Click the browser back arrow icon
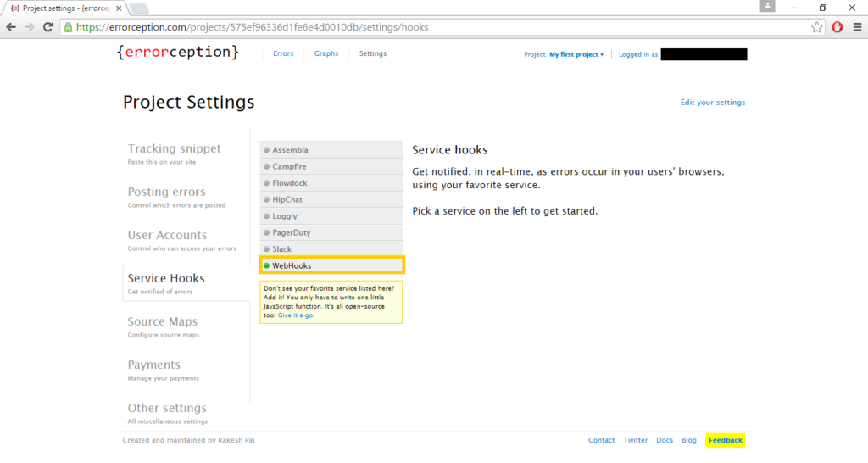 click(x=11, y=27)
